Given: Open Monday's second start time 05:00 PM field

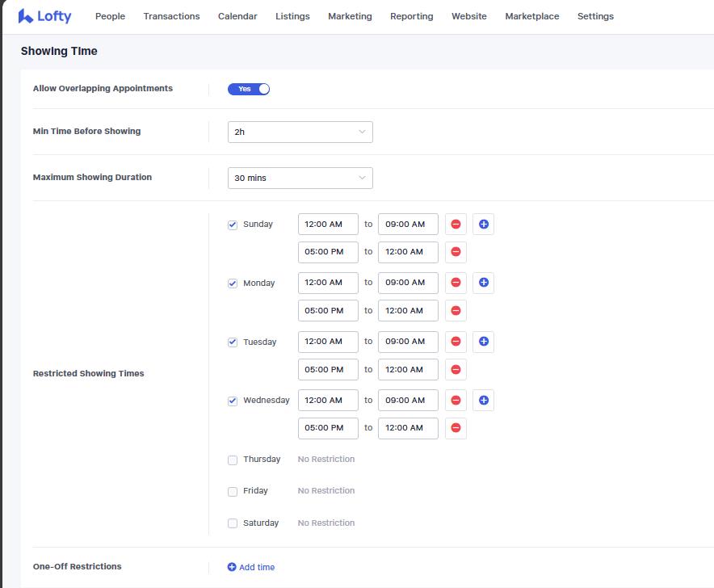Looking at the screenshot, I should pos(328,311).
